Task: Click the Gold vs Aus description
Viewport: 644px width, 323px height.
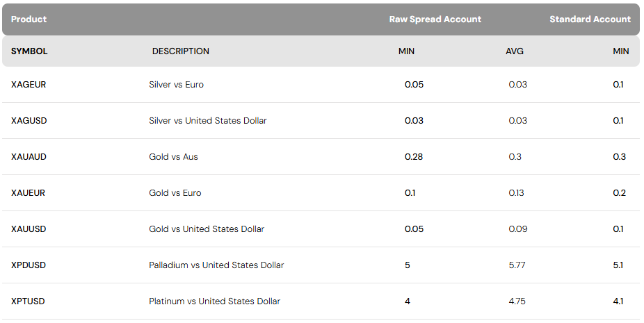Action: pos(173,157)
